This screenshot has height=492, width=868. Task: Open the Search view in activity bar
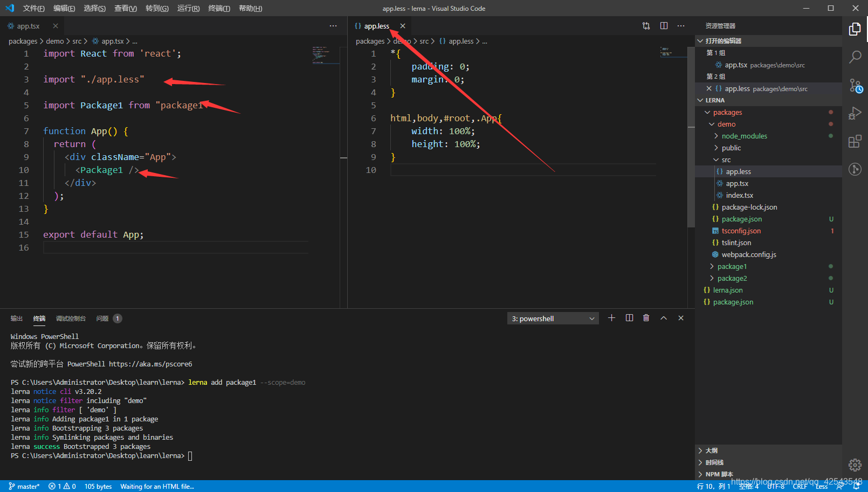[x=855, y=57]
